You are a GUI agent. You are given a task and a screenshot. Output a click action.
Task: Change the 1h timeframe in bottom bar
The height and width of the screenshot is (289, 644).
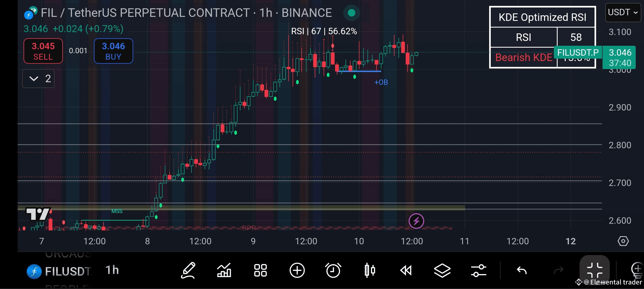112,270
